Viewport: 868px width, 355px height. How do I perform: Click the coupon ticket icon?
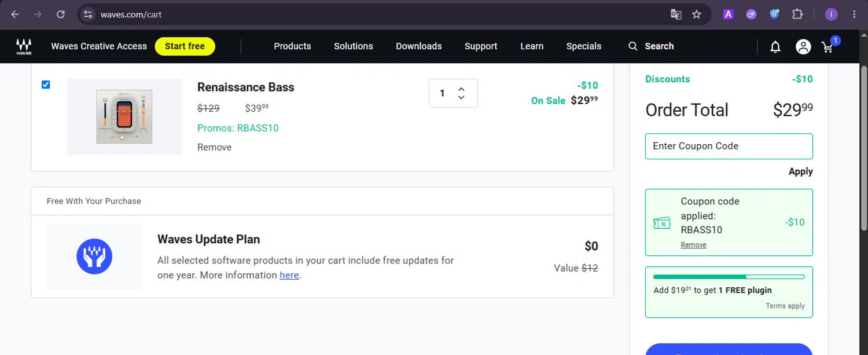point(662,223)
